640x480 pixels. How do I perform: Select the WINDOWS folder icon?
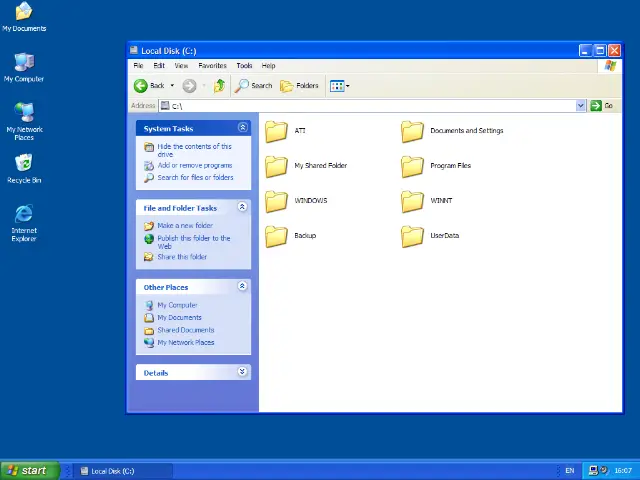(276, 202)
